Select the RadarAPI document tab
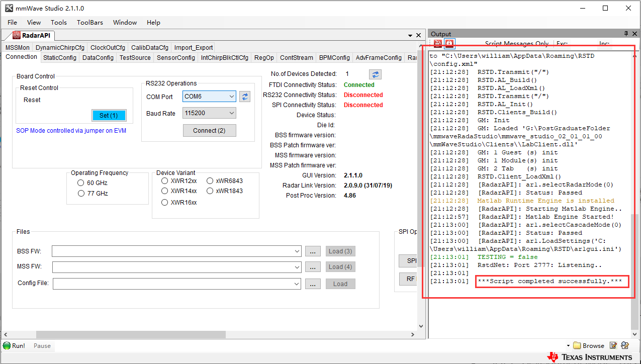This screenshot has height=364, width=641. click(x=32, y=36)
